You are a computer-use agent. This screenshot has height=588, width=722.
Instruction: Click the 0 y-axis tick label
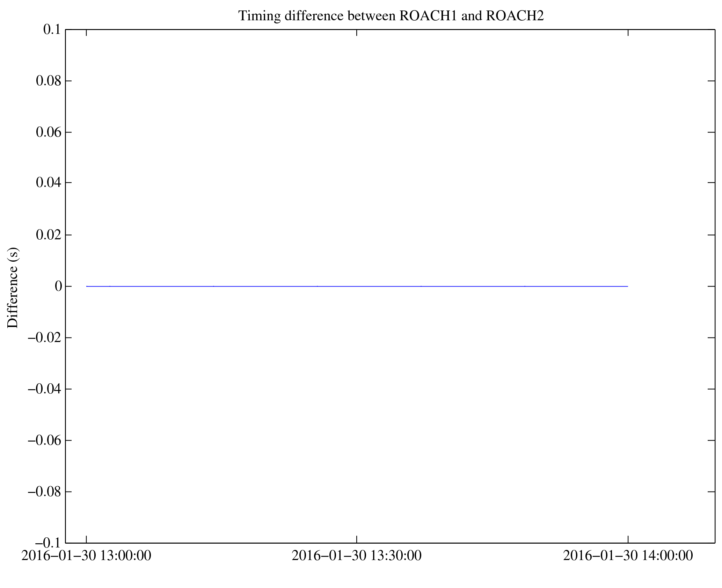point(58,286)
